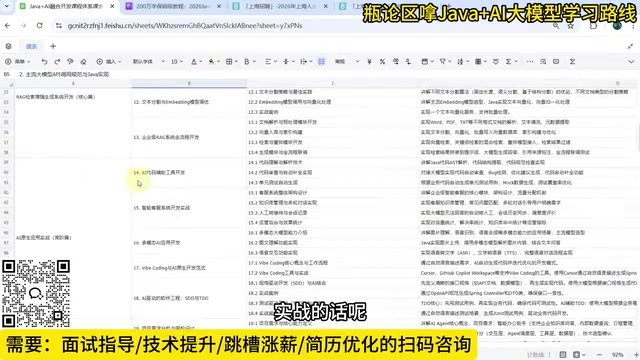Toggle the highlighted merge cells icon

coord(321,62)
